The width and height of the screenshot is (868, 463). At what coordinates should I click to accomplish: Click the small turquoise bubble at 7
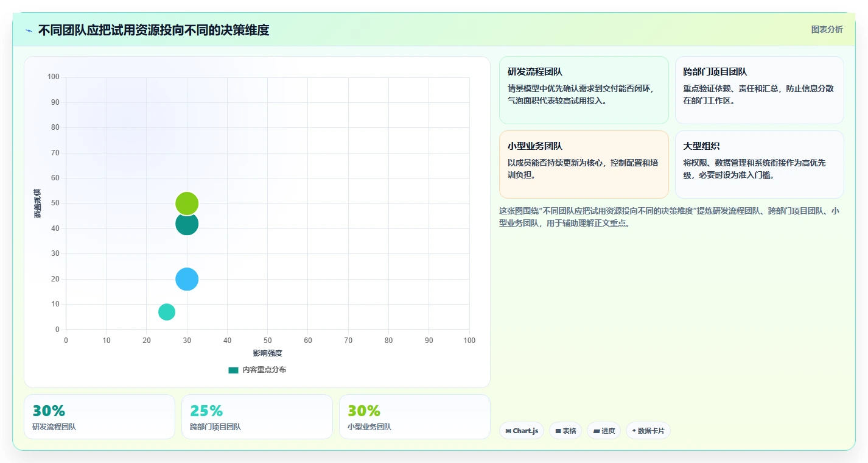(x=167, y=312)
